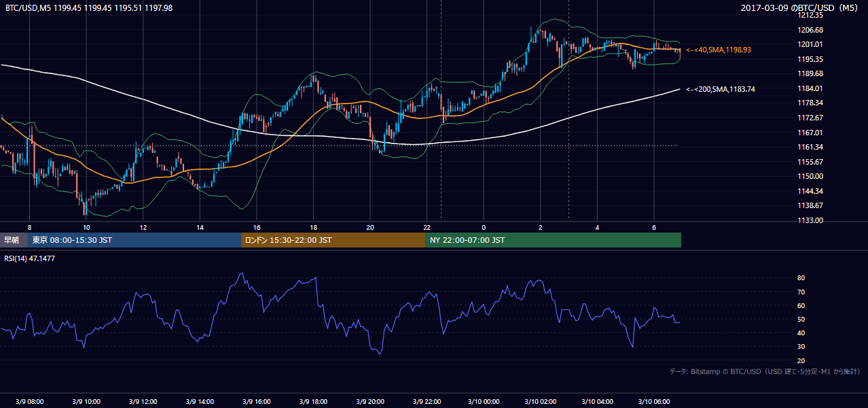Click price axis value 1206.68
868x408 pixels.
[x=811, y=30]
